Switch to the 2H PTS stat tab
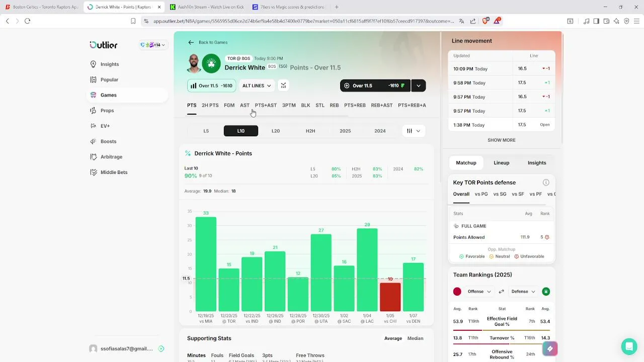 click(210, 105)
